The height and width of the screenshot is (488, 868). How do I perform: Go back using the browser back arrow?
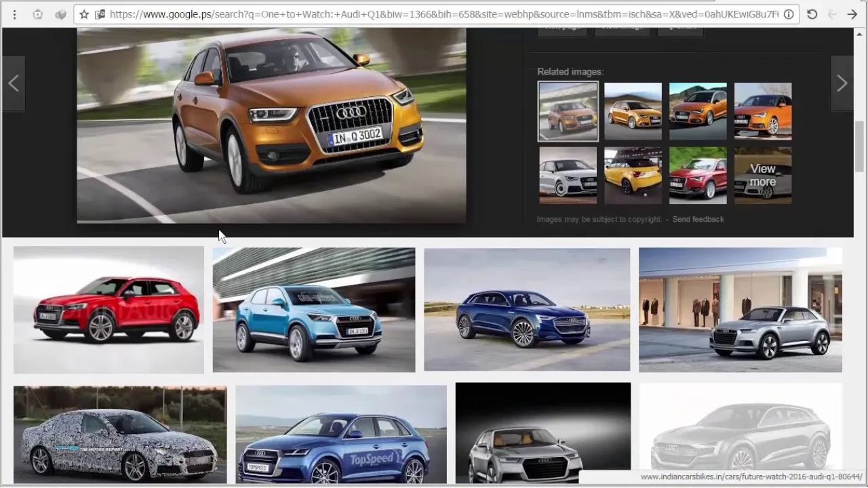point(832,14)
